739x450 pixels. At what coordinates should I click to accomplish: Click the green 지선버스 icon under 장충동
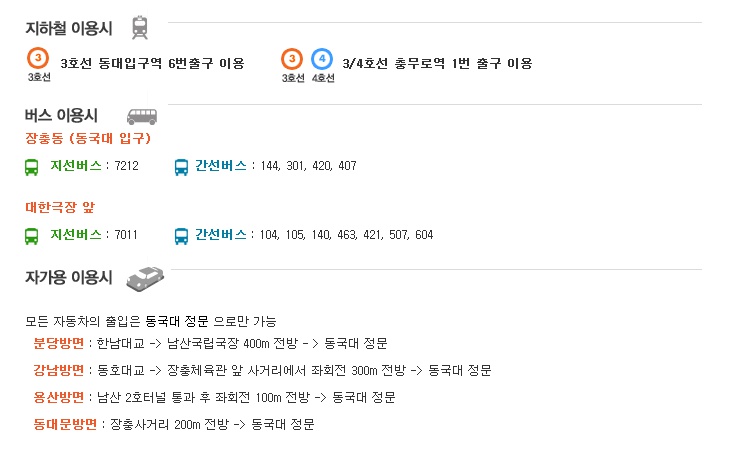point(32,167)
